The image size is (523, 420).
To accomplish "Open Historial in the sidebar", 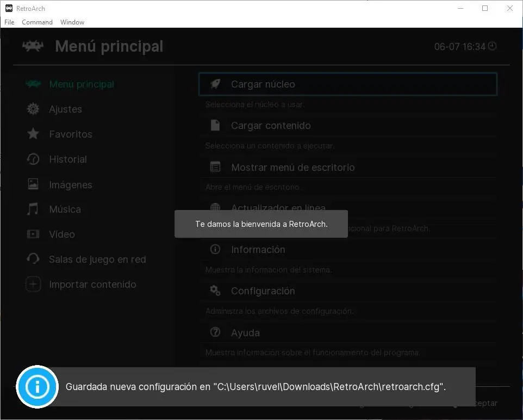I will point(68,159).
